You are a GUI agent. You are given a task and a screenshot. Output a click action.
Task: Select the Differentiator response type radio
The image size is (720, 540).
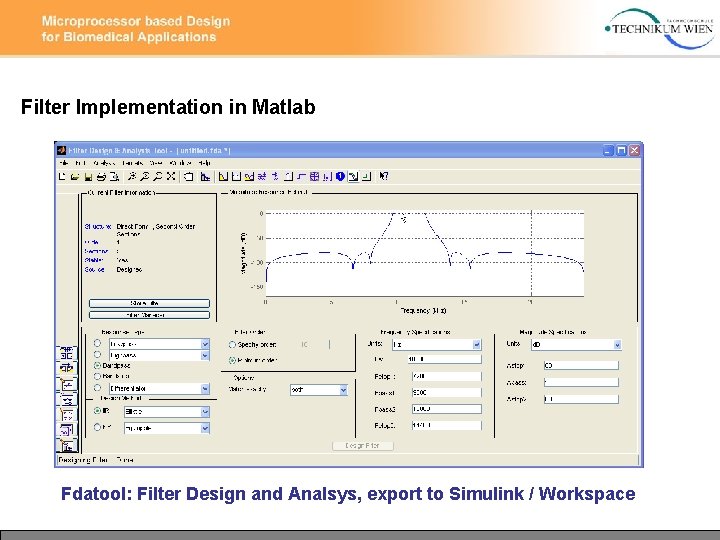[97, 388]
